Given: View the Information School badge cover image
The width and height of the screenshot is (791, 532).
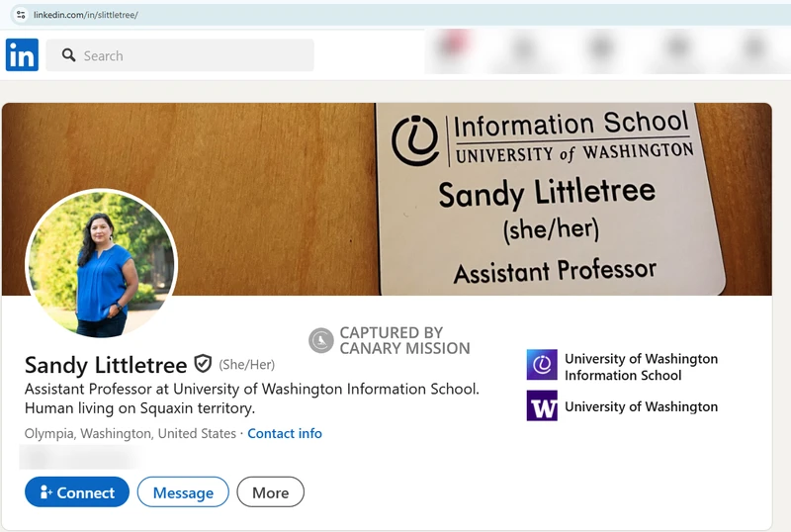Looking at the screenshot, I should (x=387, y=199).
